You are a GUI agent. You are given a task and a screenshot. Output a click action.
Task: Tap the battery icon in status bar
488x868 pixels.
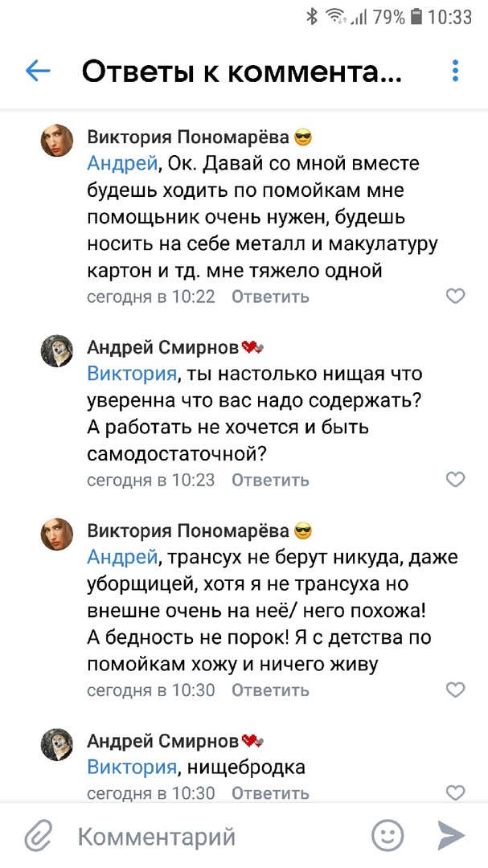coord(416,17)
